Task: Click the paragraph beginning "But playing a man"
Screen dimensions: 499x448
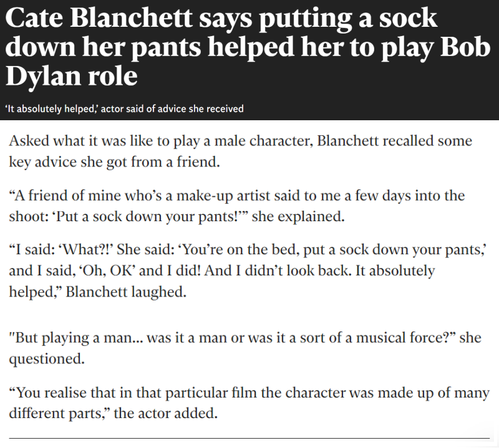Action: (245, 348)
